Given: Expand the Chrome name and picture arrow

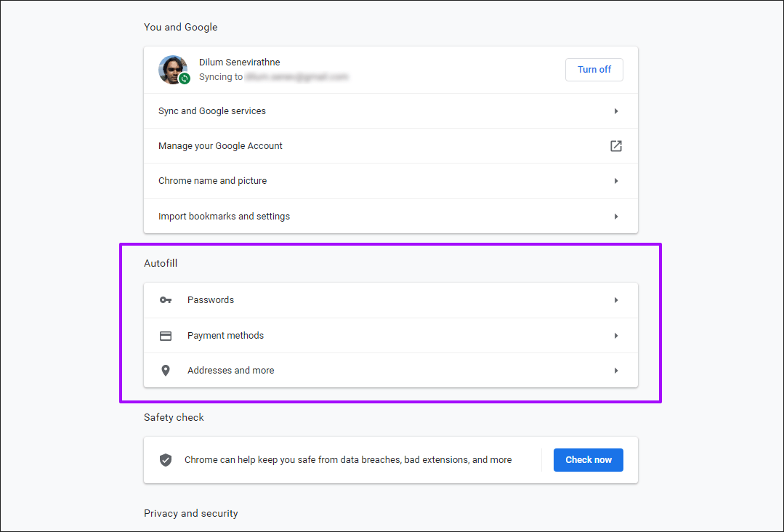Looking at the screenshot, I should pyautogui.click(x=615, y=181).
